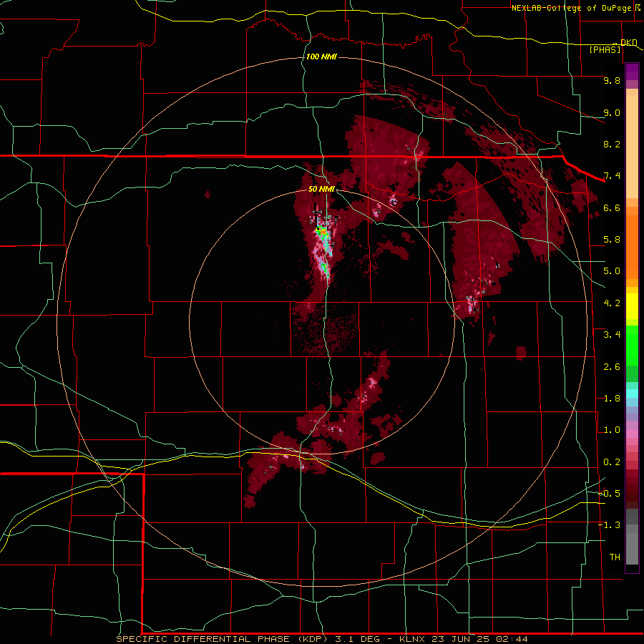The height and width of the screenshot is (644, 644).
Task: Click the 5.0 value on the color scale
Action: pyautogui.click(x=612, y=271)
